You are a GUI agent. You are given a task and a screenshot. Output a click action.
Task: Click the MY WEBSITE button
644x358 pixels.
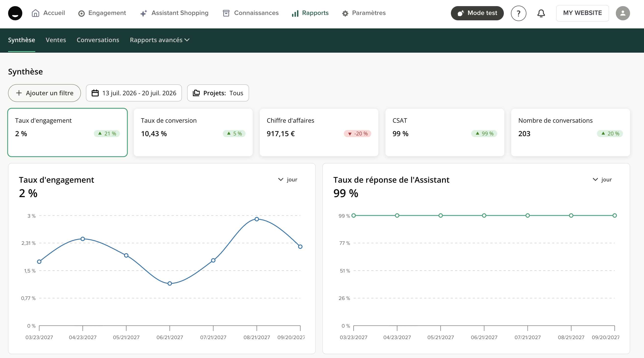pyautogui.click(x=582, y=13)
